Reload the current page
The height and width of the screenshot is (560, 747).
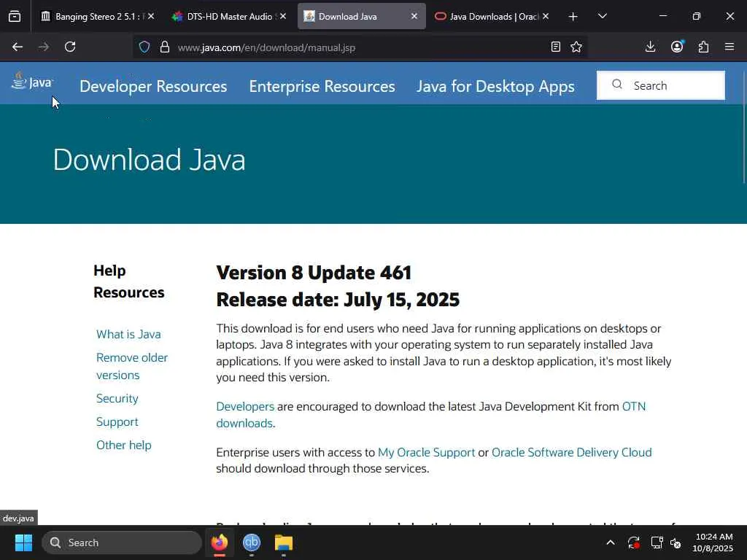[x=70, y=47]
